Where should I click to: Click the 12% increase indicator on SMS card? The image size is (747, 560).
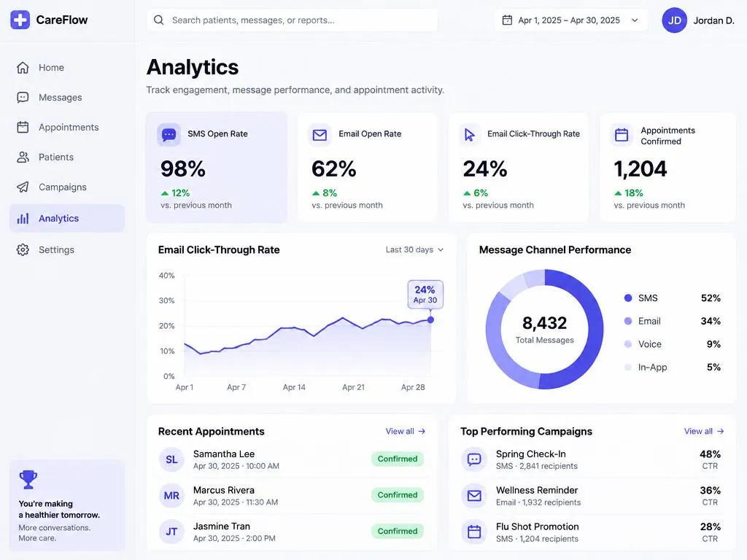pos(175,192)
